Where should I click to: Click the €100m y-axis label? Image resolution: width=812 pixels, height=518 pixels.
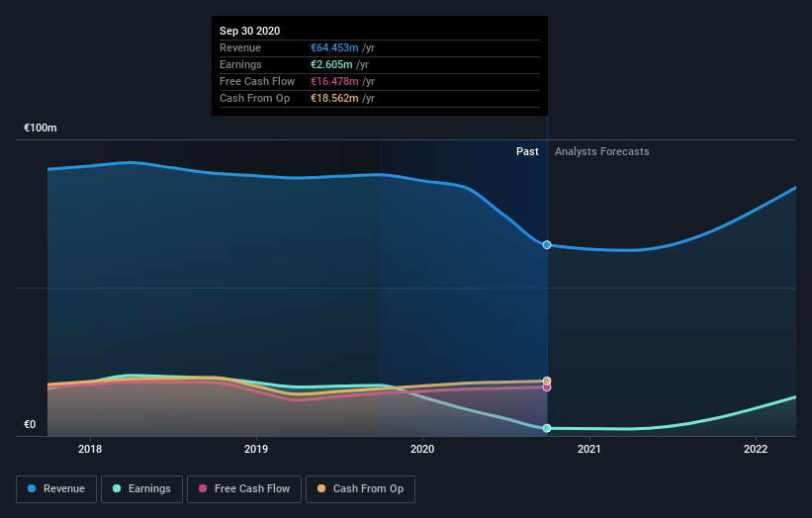[41, 128]
